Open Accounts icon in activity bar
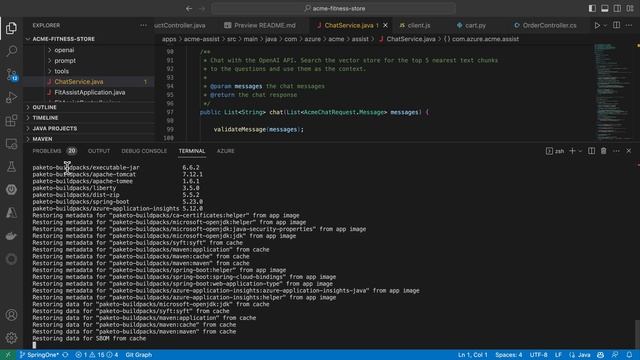 [x=11, y=315]
